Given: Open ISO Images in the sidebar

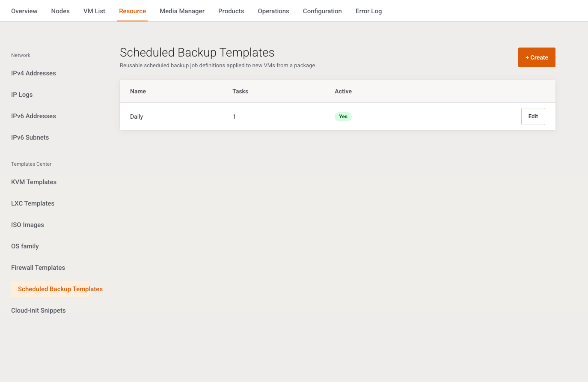Looking at the screenshot, I should point(27,225).
